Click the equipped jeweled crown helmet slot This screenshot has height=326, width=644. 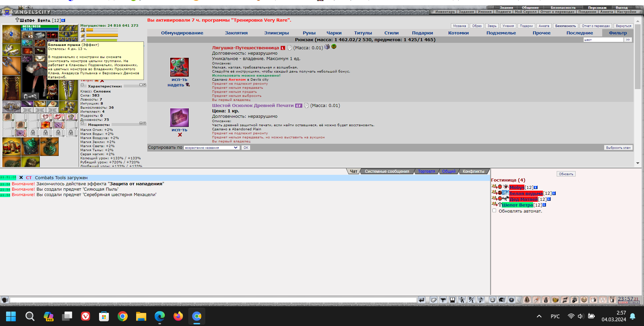11,34
